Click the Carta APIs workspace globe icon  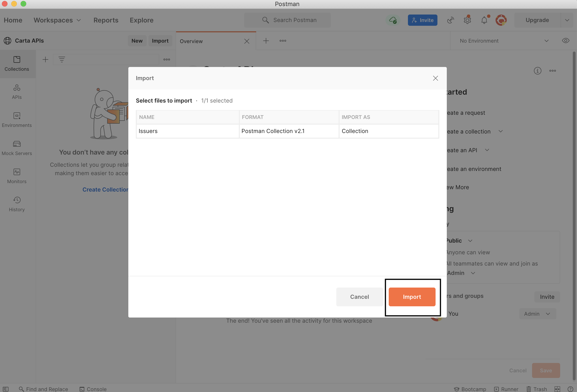tap(7, 41)
